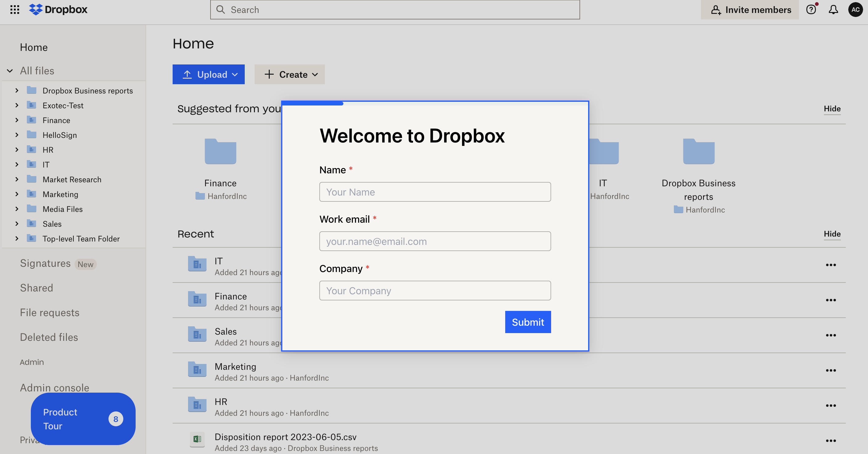Click the Dropbox Business reports folder thumbnail
Viewport: 868px width, 454px height.
(698, 151)
